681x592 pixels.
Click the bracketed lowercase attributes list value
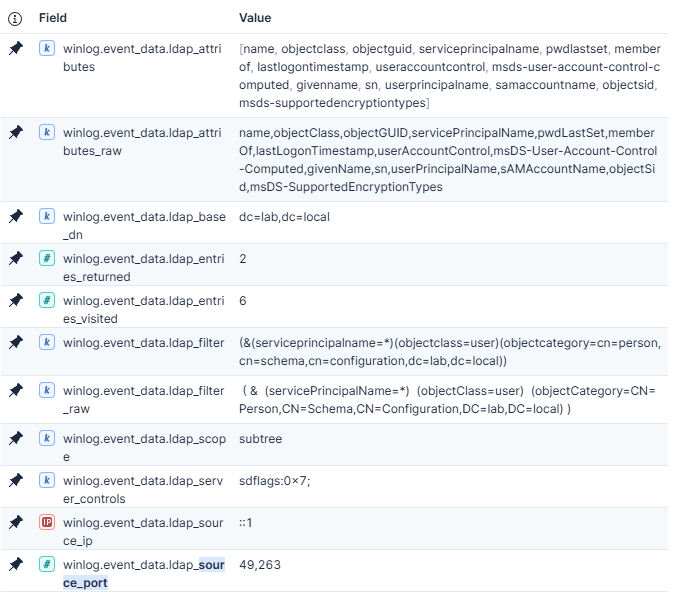coord(450,76)
